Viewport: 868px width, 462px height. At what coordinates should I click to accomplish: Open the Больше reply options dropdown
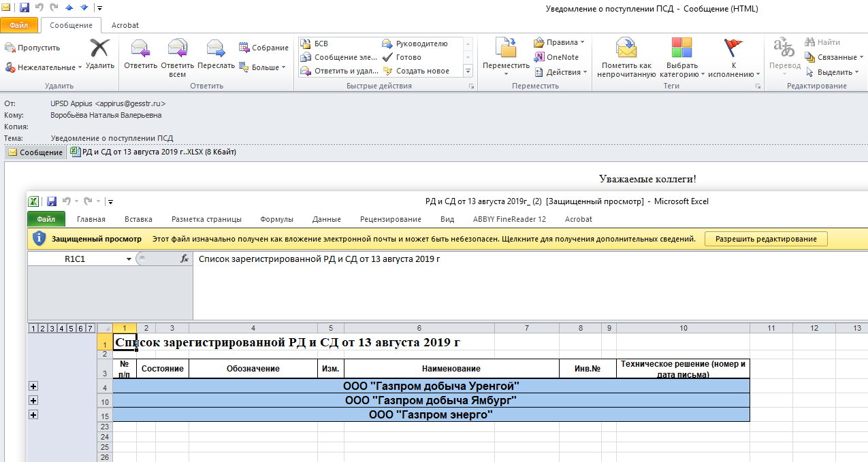262,67
